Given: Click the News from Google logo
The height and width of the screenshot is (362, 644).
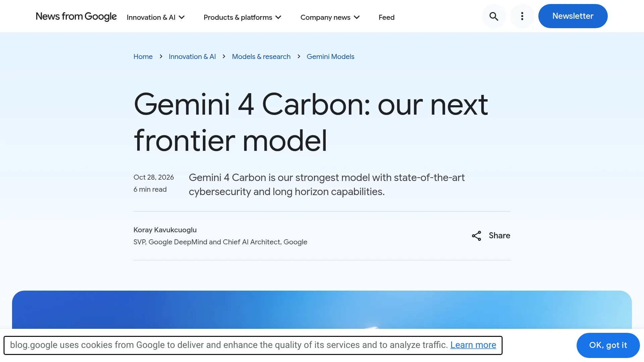Looking at the screenshot, I should [76, 16].
